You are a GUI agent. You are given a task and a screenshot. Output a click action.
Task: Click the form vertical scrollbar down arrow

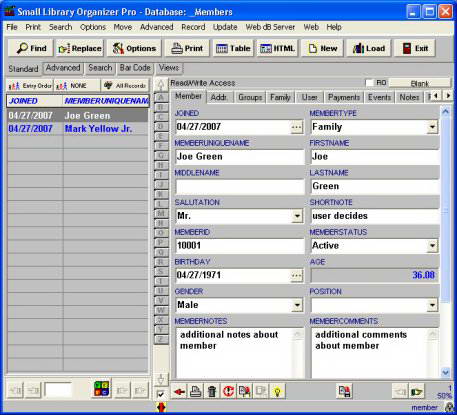coord(446,372)
